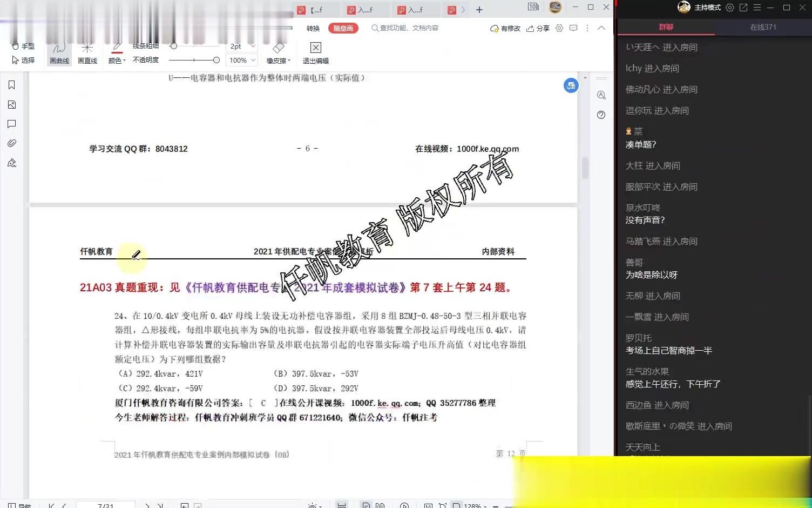Image resolution: width=812 pixels, height=508 pixels.
Task: Switch to the 群聊 chat tab
Action: coord(666,27)
